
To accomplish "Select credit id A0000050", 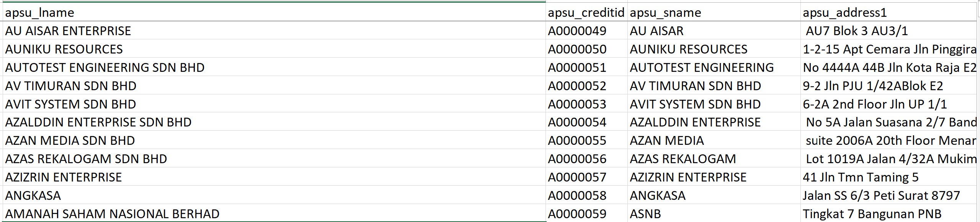I will [586, 49].
